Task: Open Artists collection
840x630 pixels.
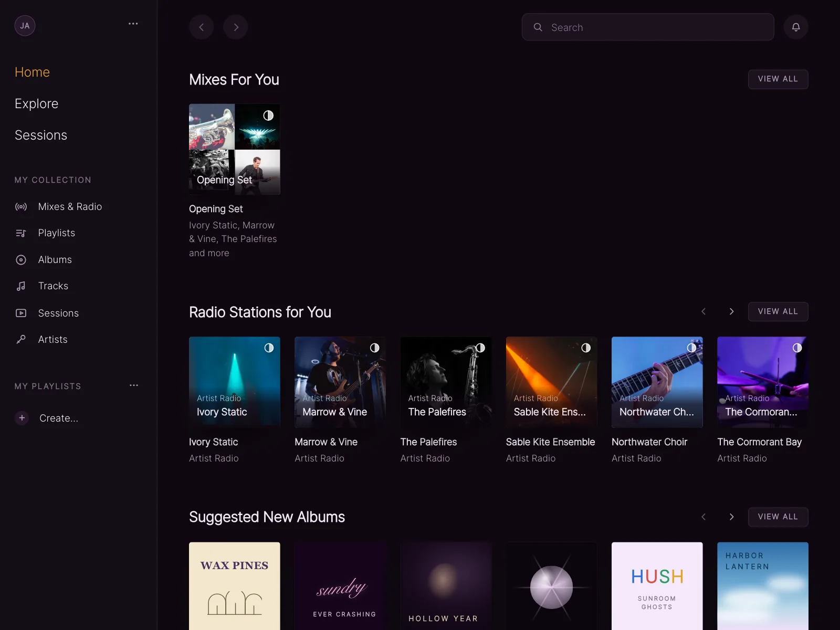Action: point(52,340)
